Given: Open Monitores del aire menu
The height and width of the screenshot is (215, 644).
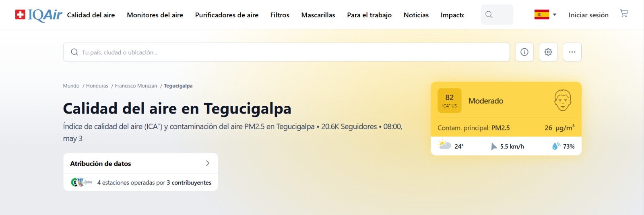Looking at the screenshot, I should pyautogui.click(x=155, y=15).
